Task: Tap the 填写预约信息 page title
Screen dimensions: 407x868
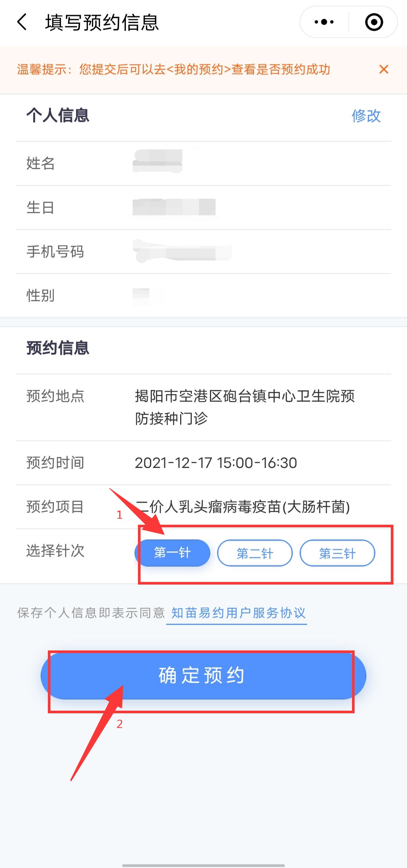Action: click(102, 22)
